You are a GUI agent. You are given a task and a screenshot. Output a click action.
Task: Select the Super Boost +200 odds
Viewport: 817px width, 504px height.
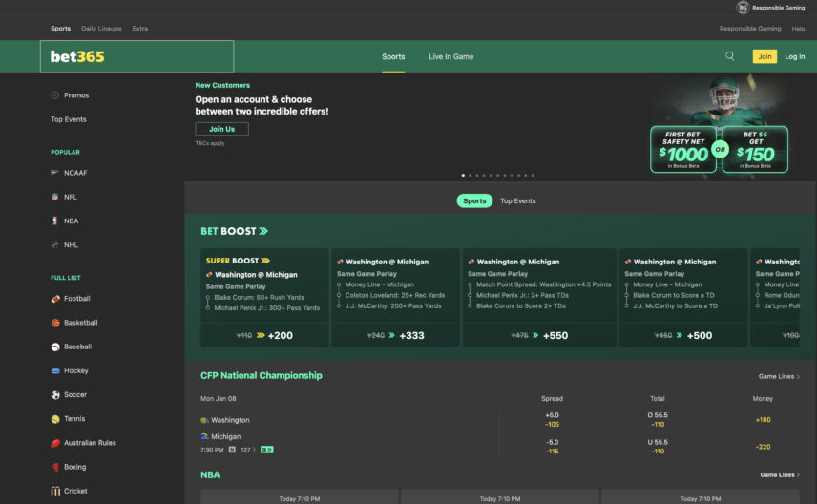(x=264, y=335)
